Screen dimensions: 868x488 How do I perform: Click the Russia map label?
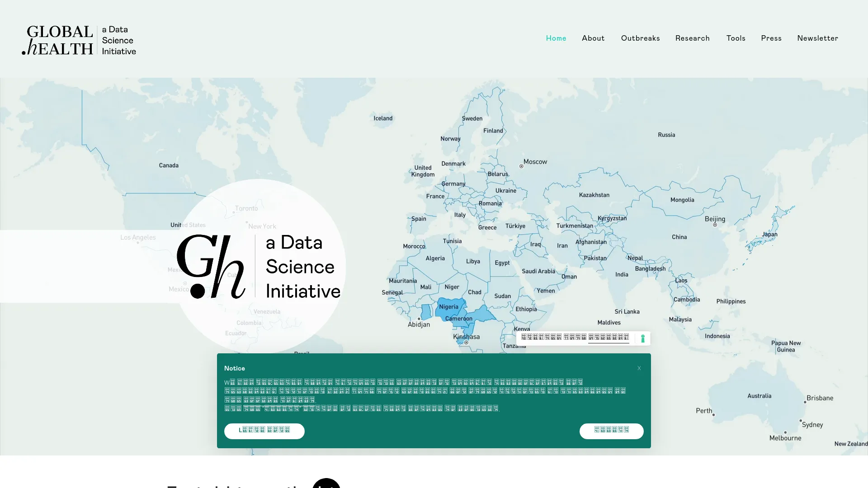[x=666, y=135]
